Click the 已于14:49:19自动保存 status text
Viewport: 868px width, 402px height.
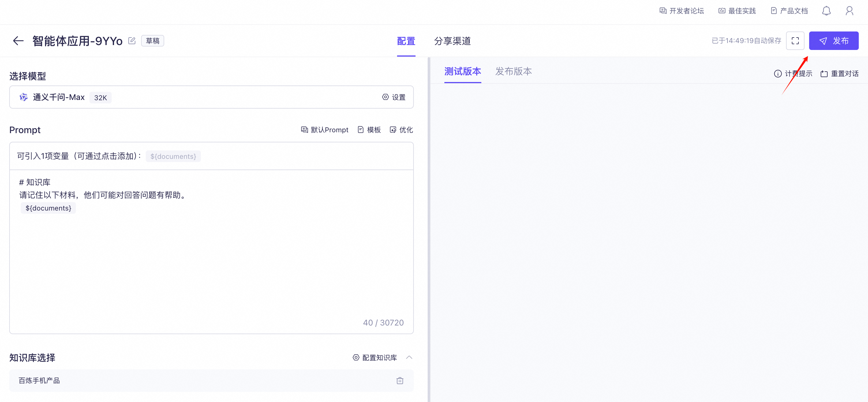tap(746, 41)
